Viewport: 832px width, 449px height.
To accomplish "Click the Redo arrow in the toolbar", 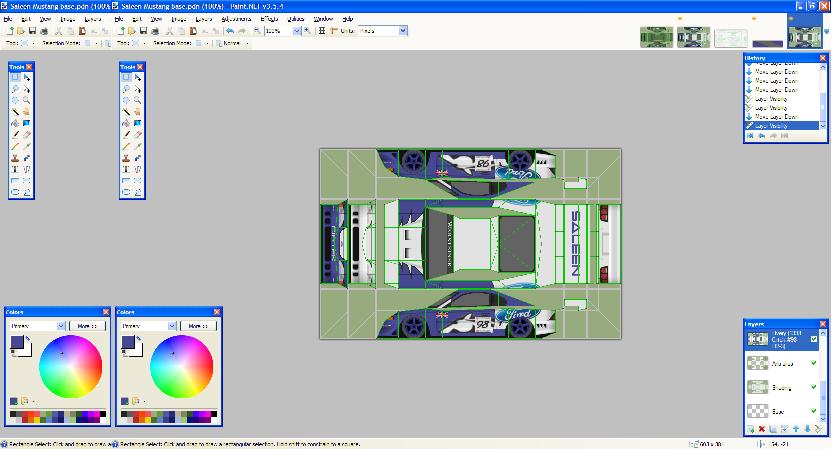I will [242, 31].
